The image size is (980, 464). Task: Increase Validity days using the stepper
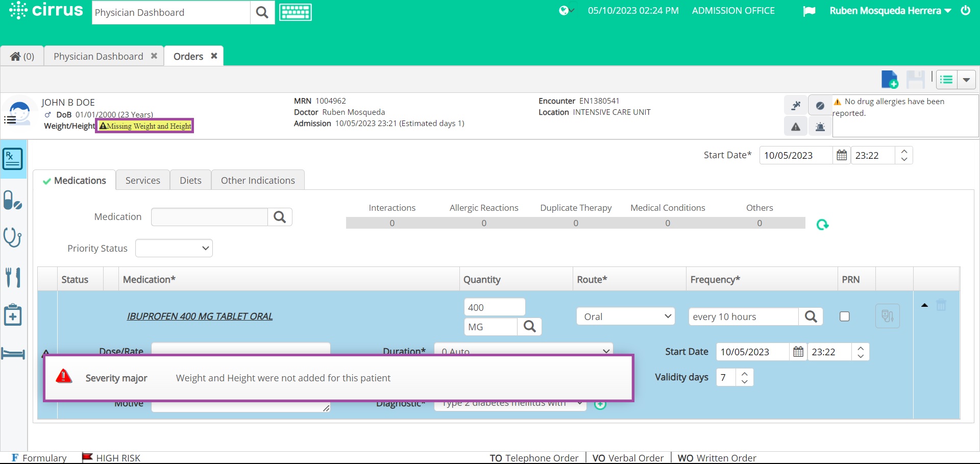click(x=744, y=374)
